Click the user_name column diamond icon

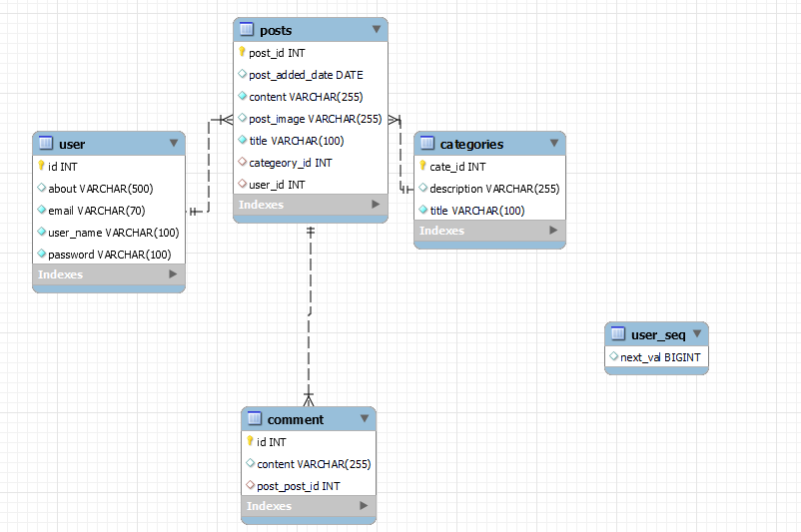click(41, 232)
